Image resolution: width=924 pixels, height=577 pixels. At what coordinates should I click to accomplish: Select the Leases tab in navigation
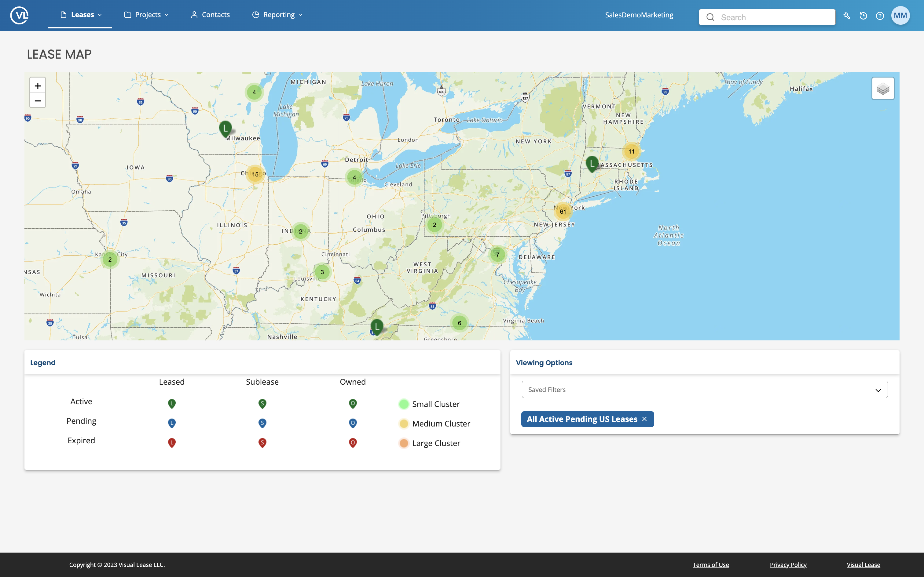[x=80, y=15]
